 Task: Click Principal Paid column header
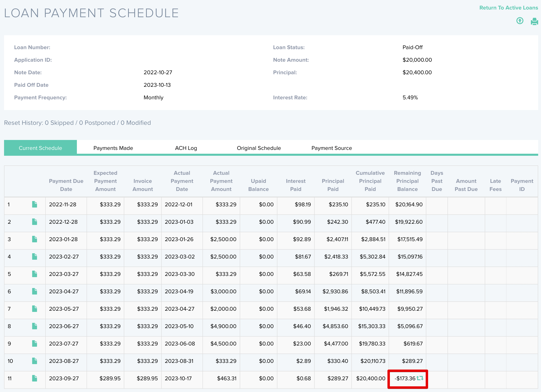click(333, 185)
